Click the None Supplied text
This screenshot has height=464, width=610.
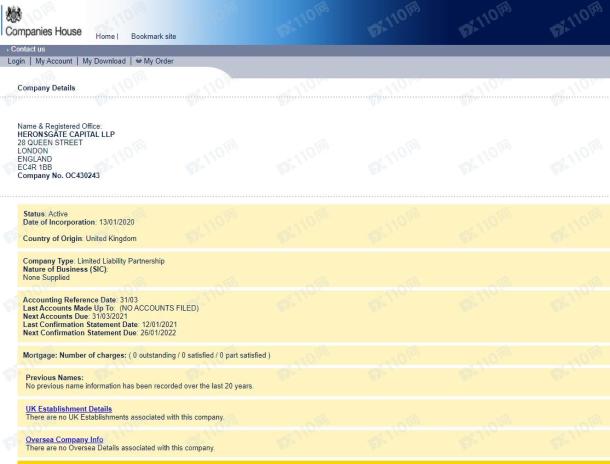[46, 277]
